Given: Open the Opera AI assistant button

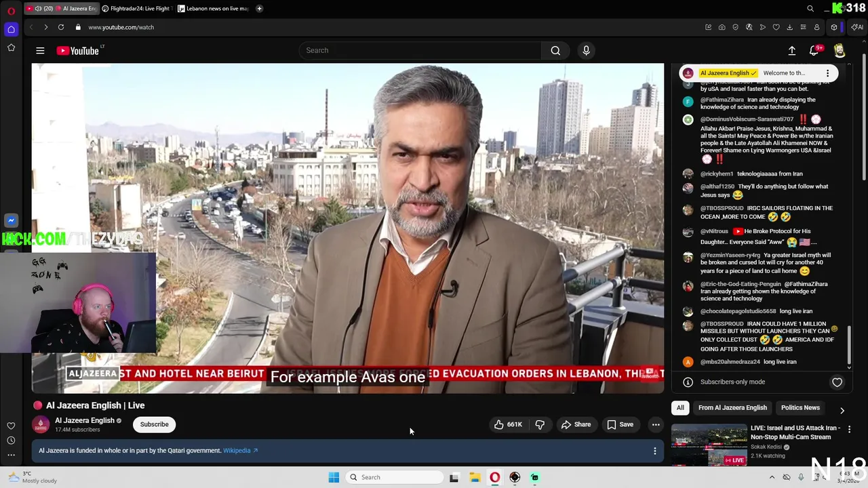Looking at the screenshot, I should (857, 27).
